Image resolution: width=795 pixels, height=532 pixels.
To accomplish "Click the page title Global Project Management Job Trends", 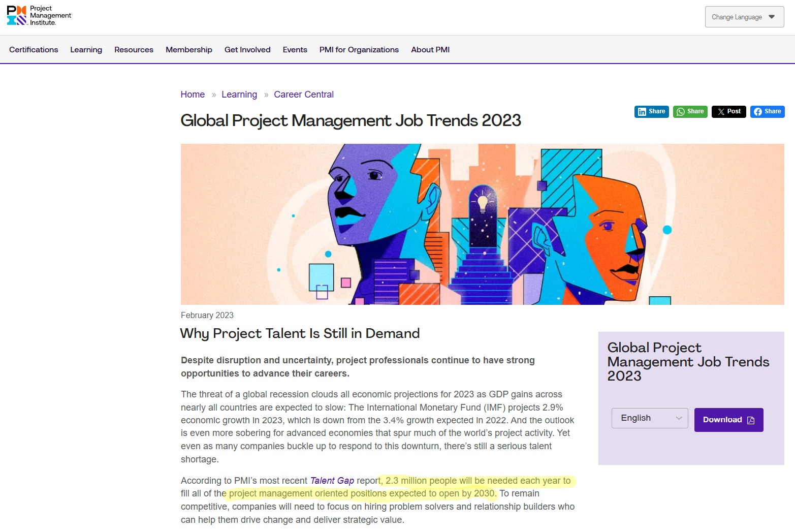I will point(351,120).
